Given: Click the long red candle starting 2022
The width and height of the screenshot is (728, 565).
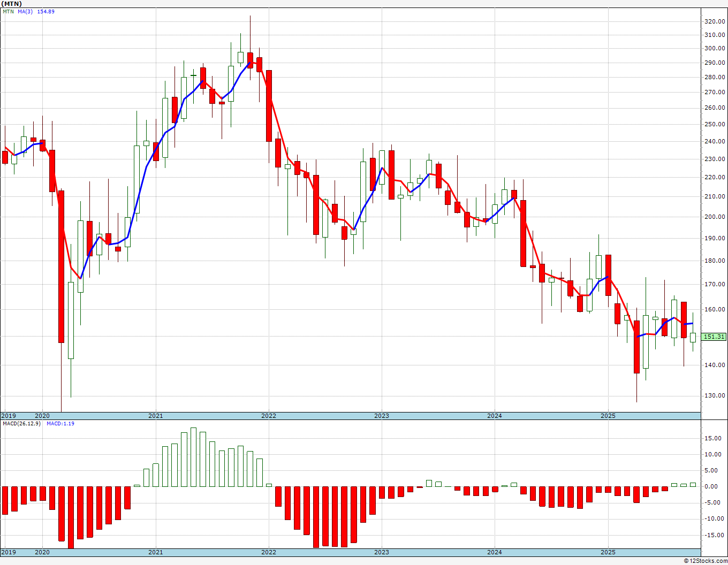Looking at the screenshot, I should 269,106.
